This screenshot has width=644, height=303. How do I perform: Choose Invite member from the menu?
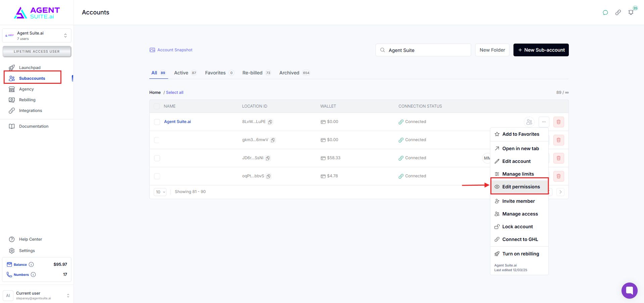(x=519, y=201)
